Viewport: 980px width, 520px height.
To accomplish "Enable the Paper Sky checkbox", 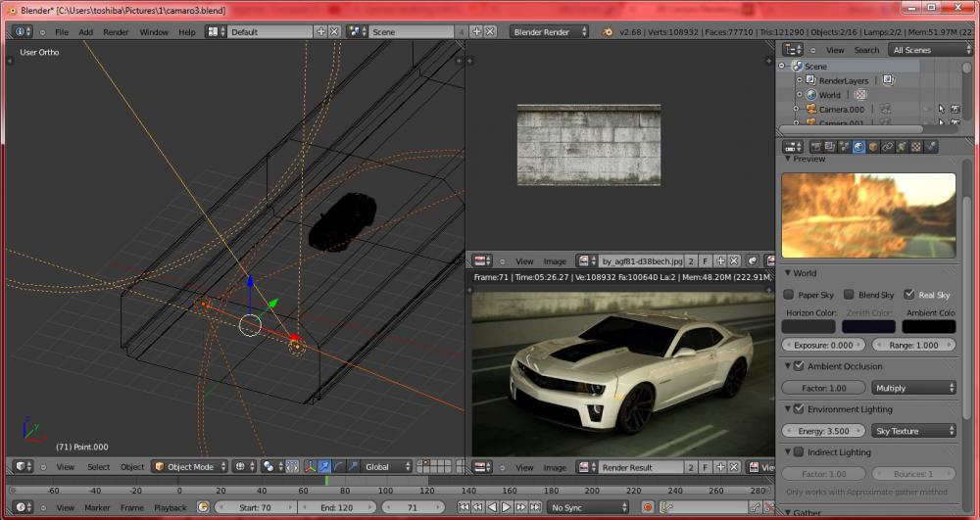I will (789, 294).
